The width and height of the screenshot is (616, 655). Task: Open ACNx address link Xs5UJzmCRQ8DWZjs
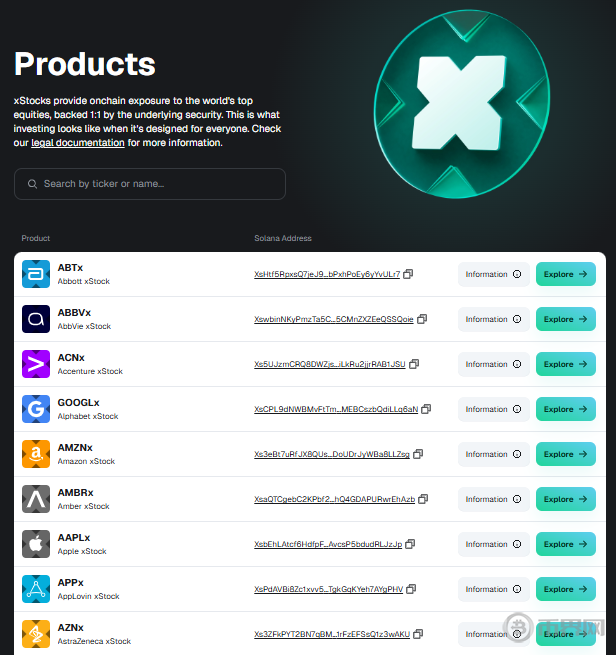330,364
